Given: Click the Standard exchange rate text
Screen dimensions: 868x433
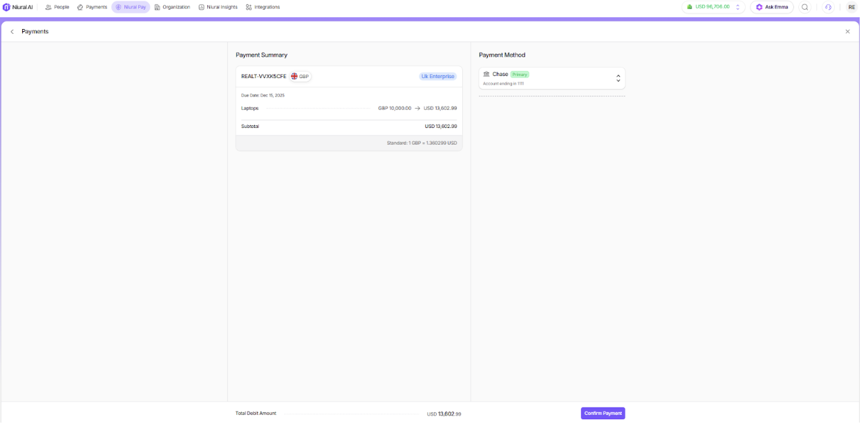Looking at the screenshot, I should click(x=422, y=143).
